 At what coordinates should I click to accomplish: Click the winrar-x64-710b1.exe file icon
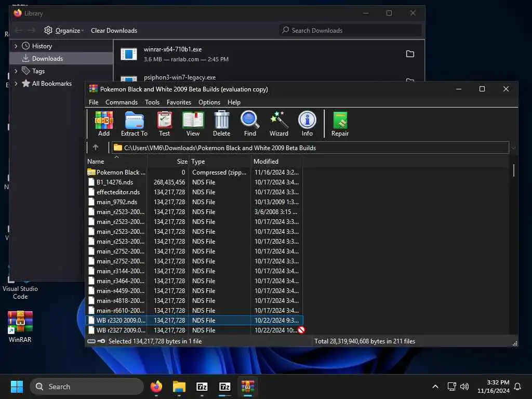[x=129, y=54]
